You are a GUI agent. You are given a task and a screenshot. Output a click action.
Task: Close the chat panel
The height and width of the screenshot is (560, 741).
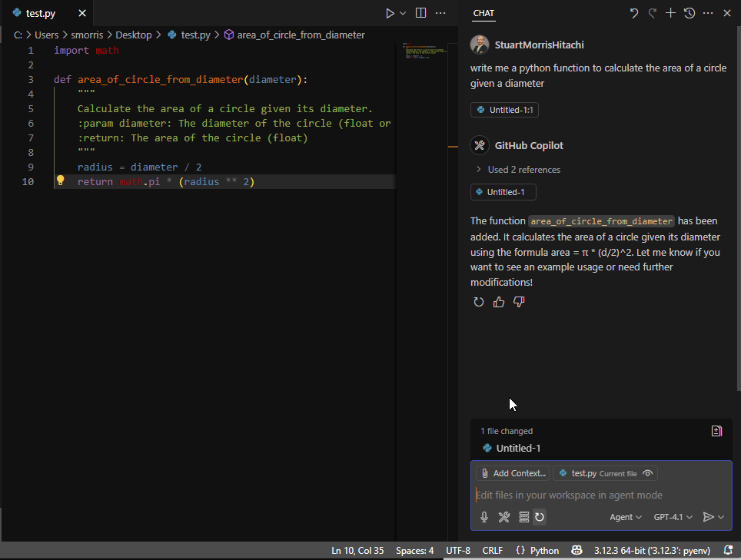[x=727, y=13]
